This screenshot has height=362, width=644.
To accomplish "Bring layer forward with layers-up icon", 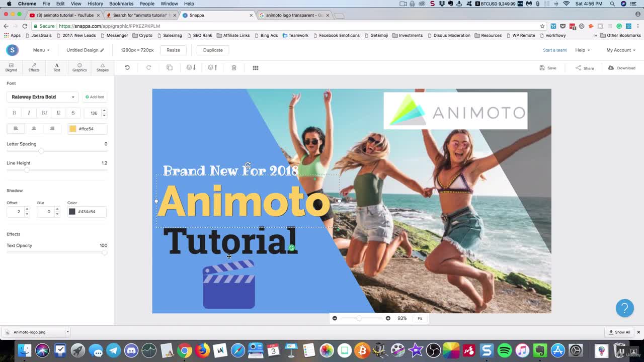I will tap(212, 67).
